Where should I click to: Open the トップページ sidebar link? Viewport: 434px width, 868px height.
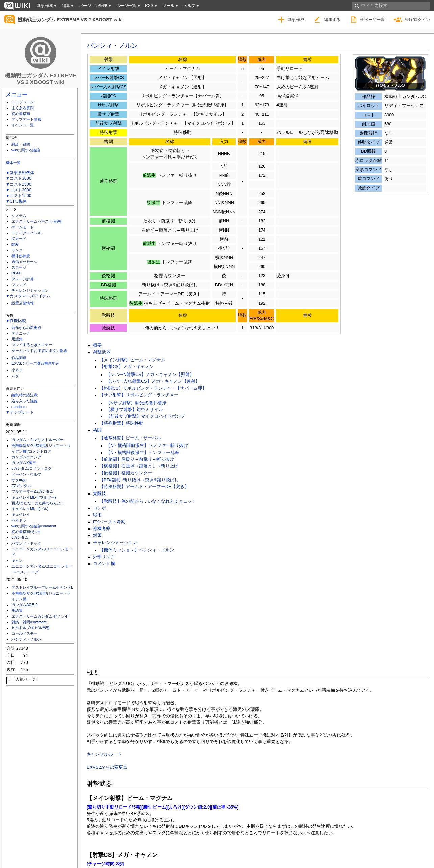[23, 102]
